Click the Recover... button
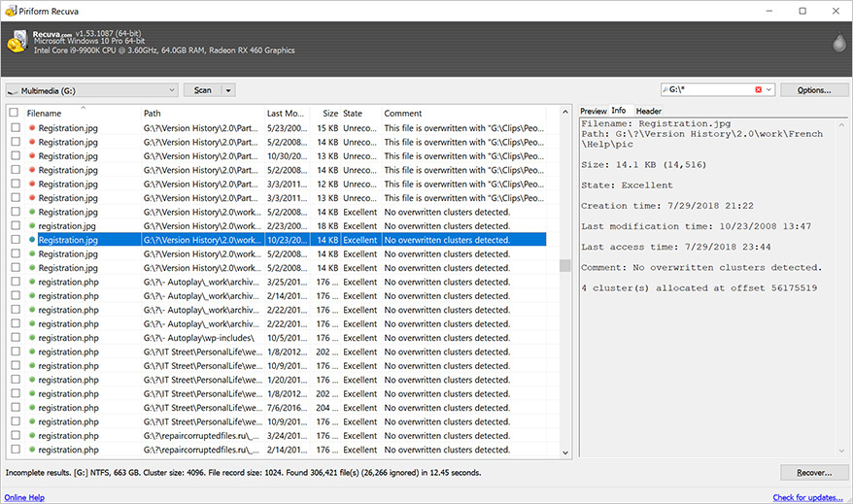The height and width of the screenshot is (504, 853). [814, 473]
